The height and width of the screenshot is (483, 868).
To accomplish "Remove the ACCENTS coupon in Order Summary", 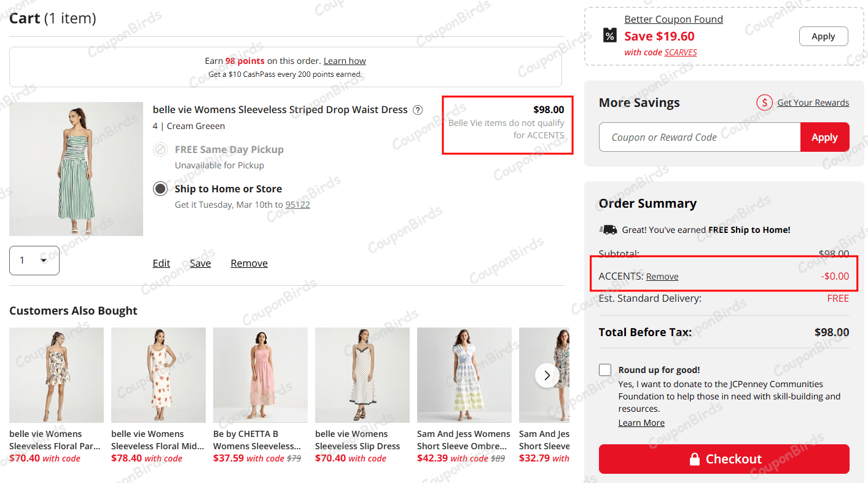I will 662,277.
